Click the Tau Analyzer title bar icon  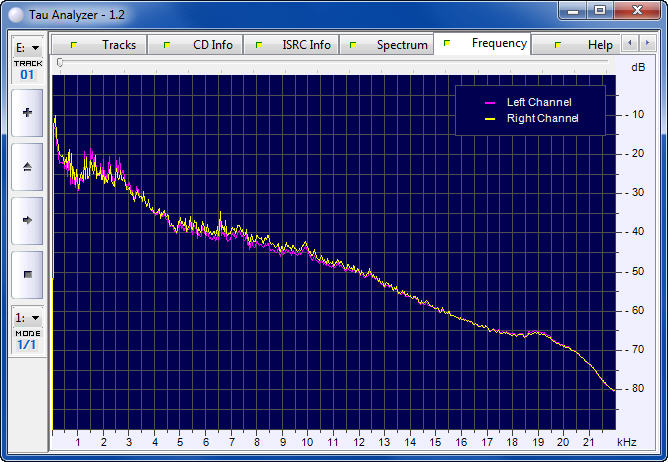coord(15,10)
